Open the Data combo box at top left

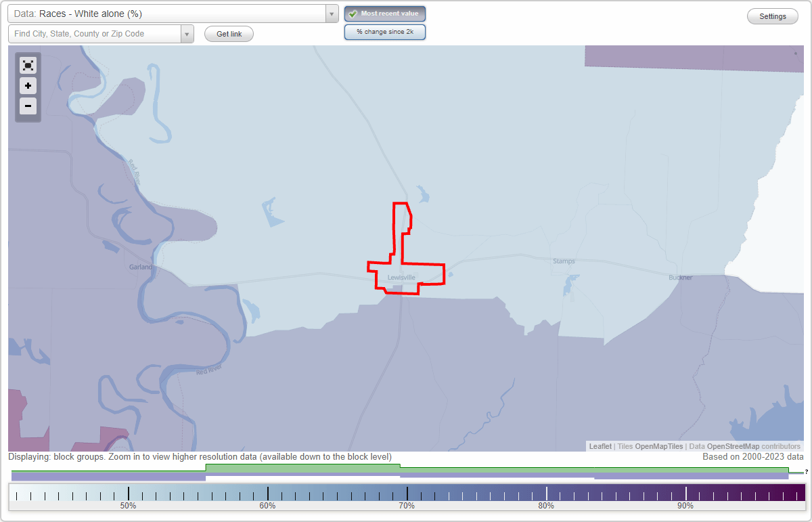click(169, 13)
